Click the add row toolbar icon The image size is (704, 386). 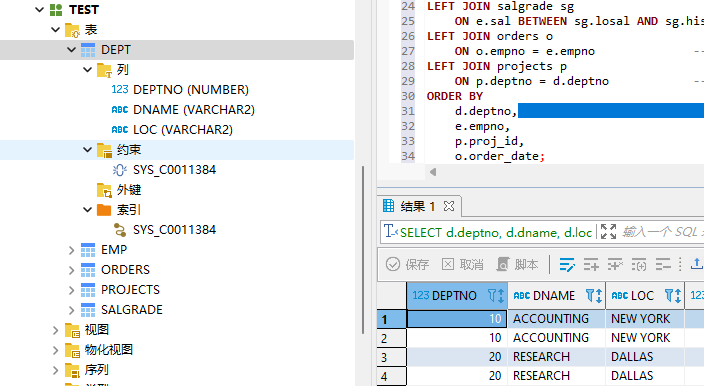pos(591,264)
